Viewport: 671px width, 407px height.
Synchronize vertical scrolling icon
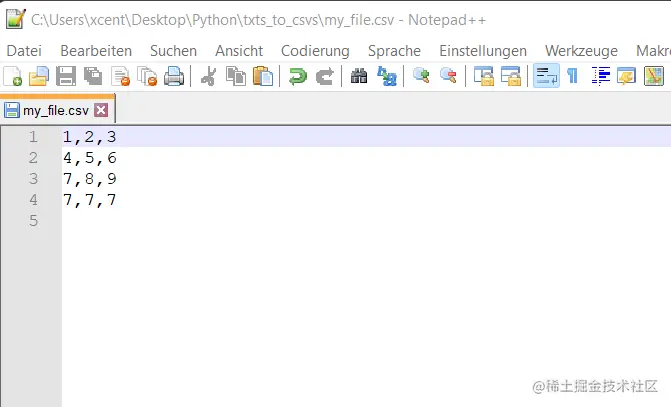484,76
